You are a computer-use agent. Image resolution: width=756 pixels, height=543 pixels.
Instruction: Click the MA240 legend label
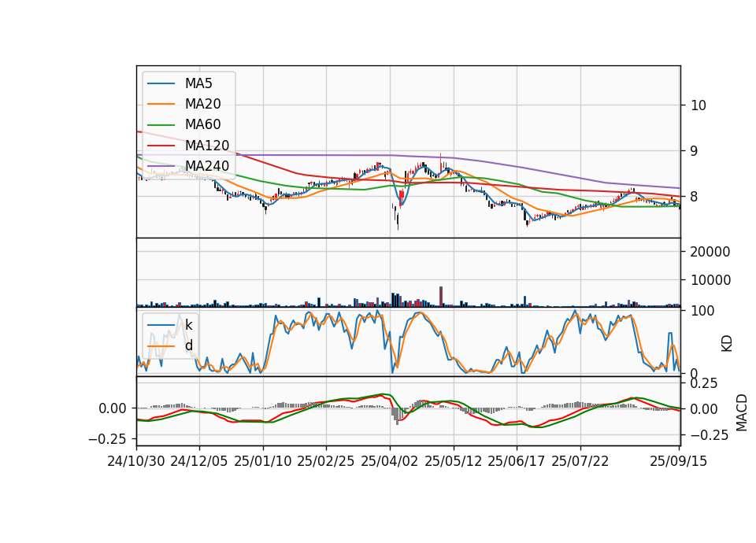tap(207, 166)
